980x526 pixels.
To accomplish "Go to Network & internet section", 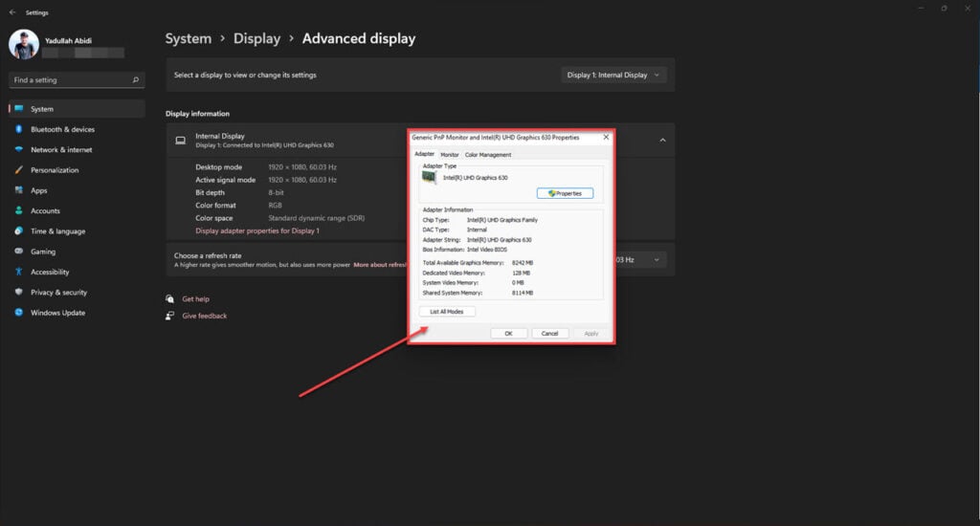I will (x=77, y=149).
